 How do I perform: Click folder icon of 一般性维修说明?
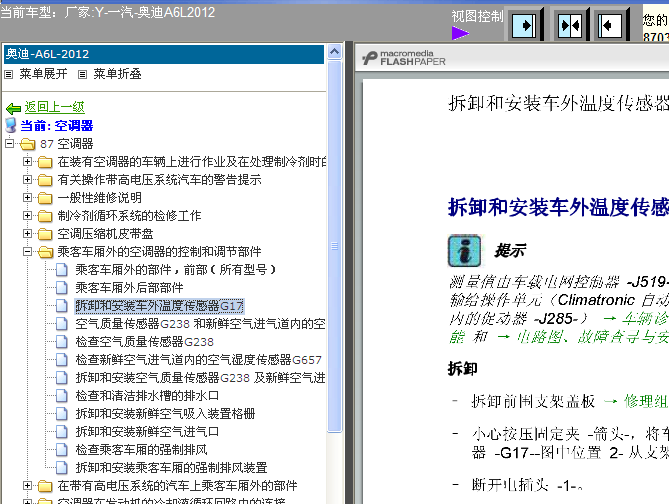[45, 198]
